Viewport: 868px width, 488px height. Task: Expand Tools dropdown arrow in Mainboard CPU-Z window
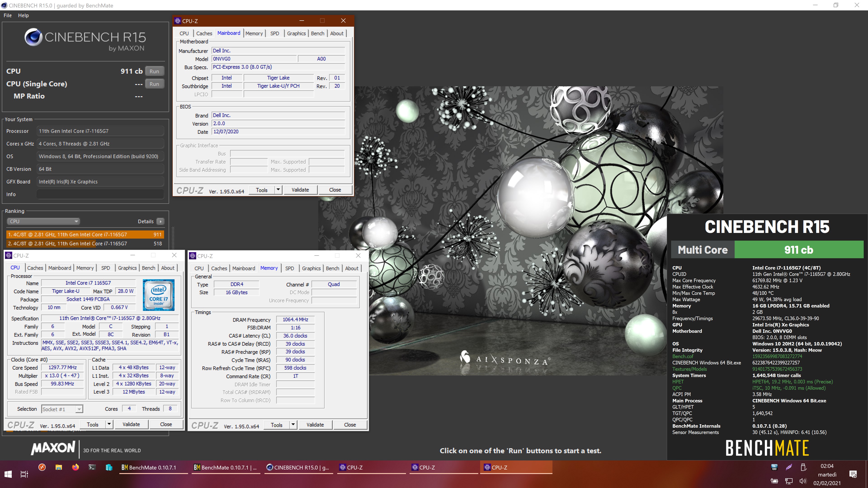(x=278, y=190)
